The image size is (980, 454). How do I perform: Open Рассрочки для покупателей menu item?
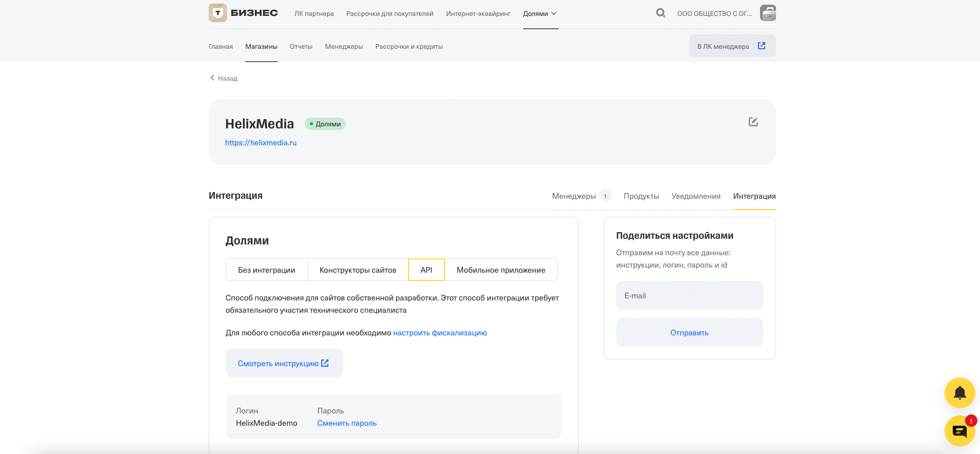tap(390, 14)
